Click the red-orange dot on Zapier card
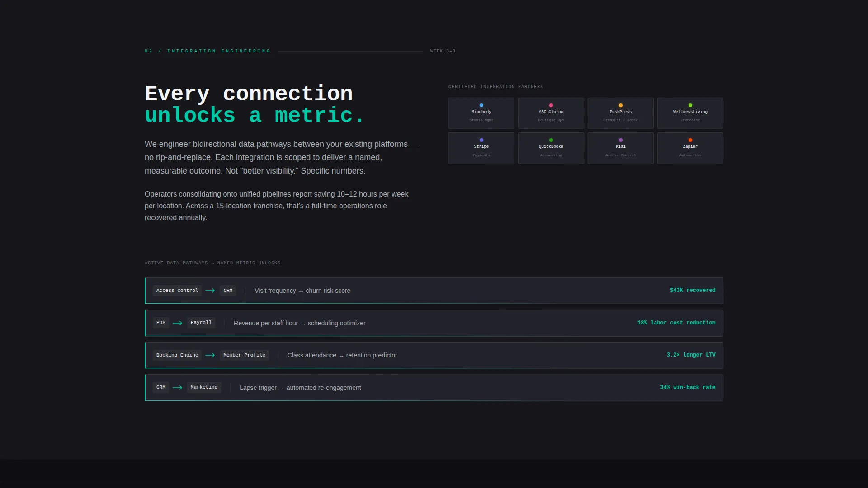 click(x=690, y=140)
